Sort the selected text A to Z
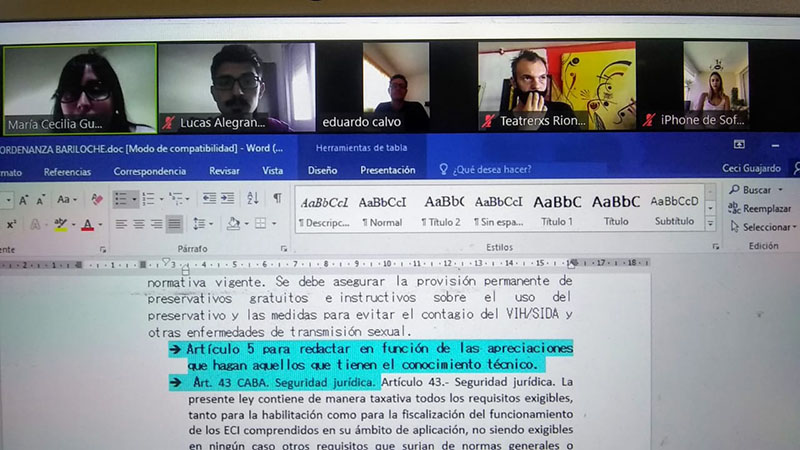The image size is (800, 450). pyautogui.click(x=253, y=198)
